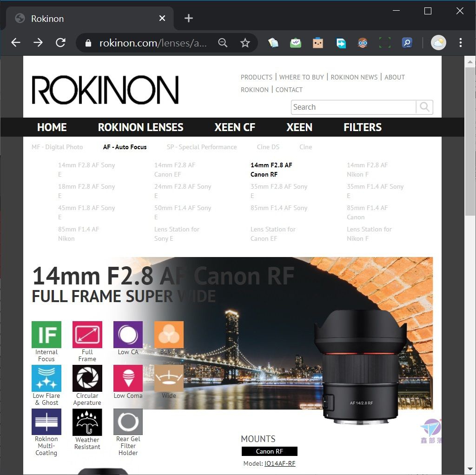
Task: Open the blue arrow document extension
Action: 341,43
